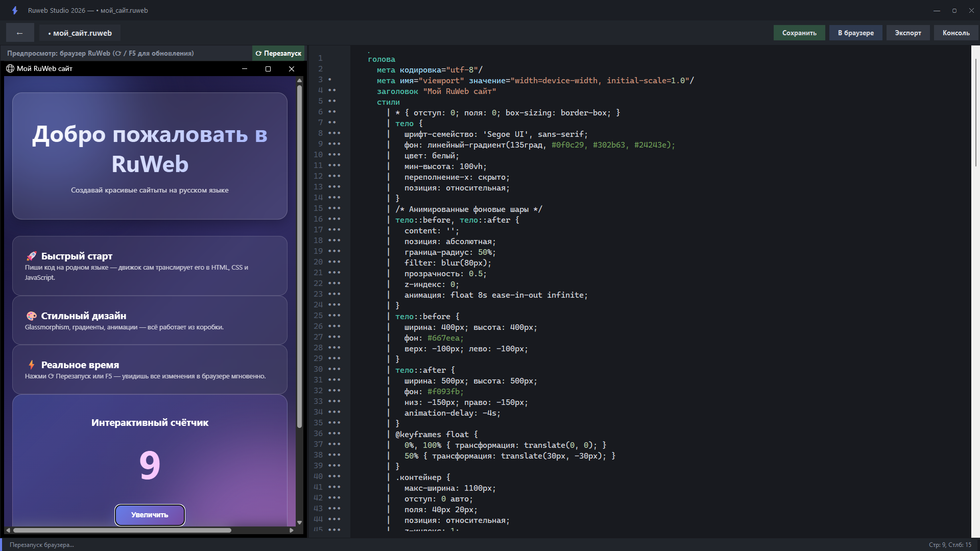Screen dimensions: 980x551
Task: Reload the preview with Перезапуск
Action: tap(278, 53)
